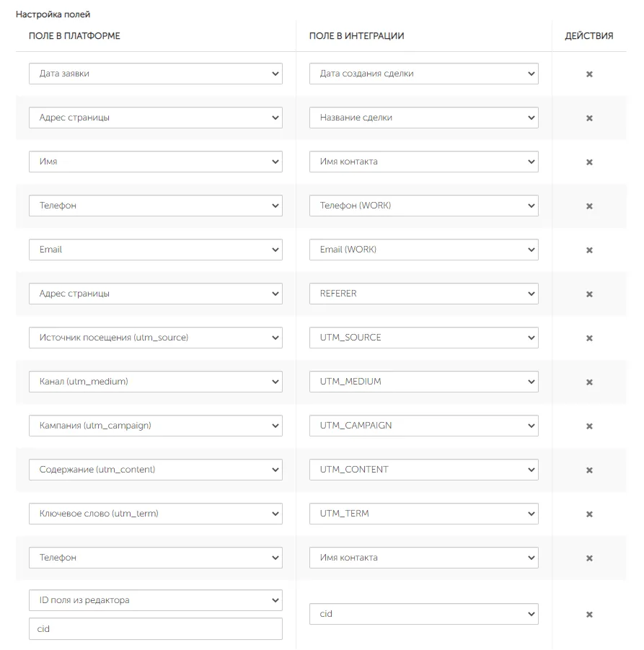This screenshot has width=644, height=650.
Task: Open the Дата заявки platform field dropdown
Action: 155,74
